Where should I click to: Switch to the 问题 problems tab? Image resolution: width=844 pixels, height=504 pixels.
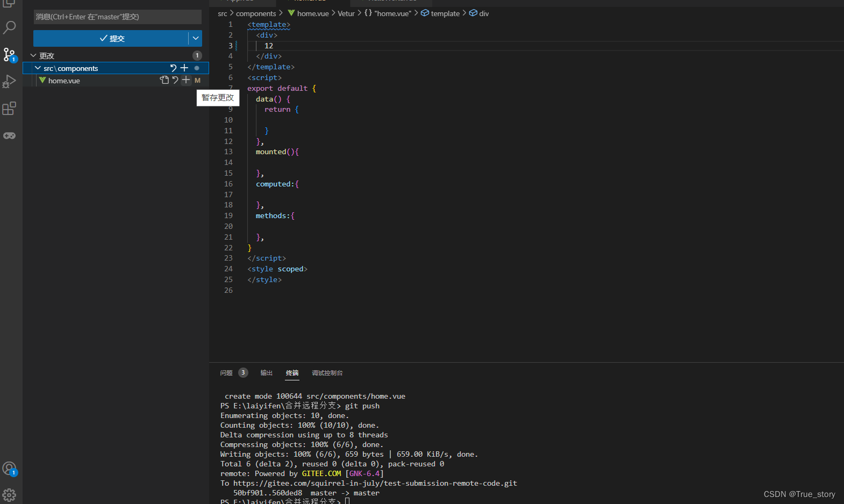[x=226, y=373]
